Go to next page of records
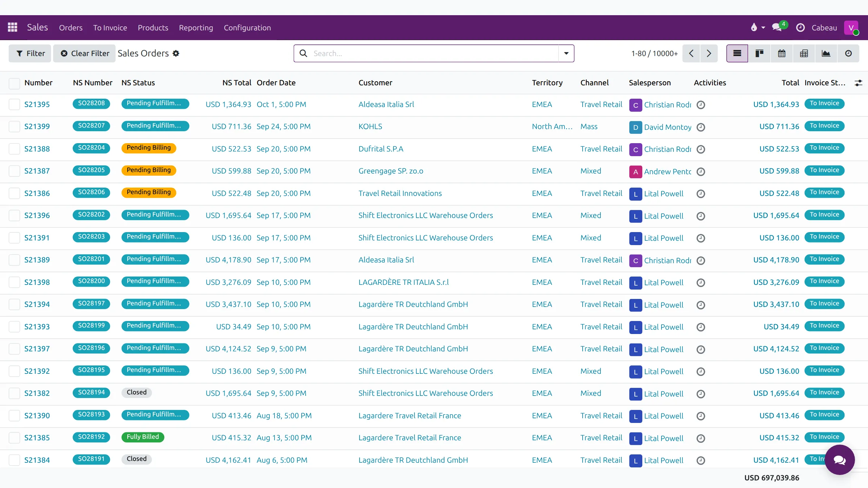 click(x=709, y=53)
